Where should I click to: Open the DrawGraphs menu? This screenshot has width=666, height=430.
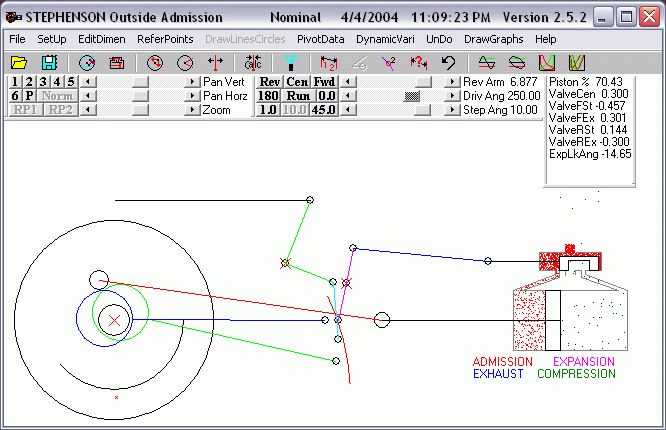click(x=494, y=39)
